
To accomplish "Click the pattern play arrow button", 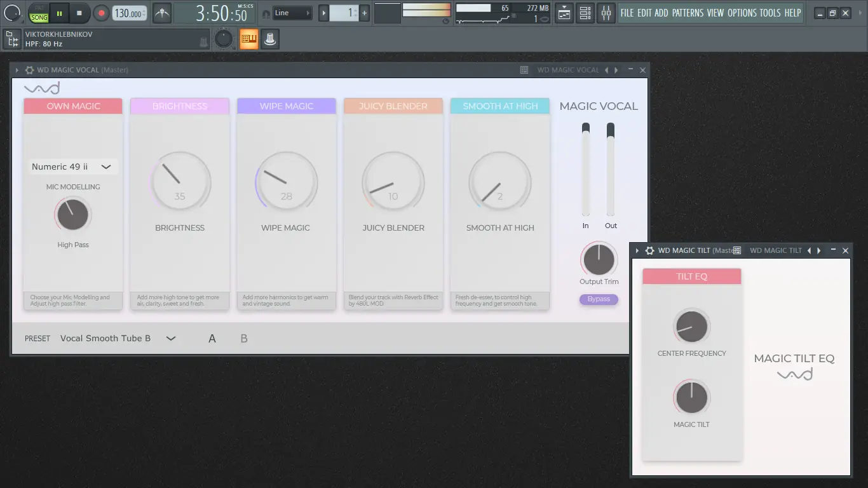I will tap(323, 13).
